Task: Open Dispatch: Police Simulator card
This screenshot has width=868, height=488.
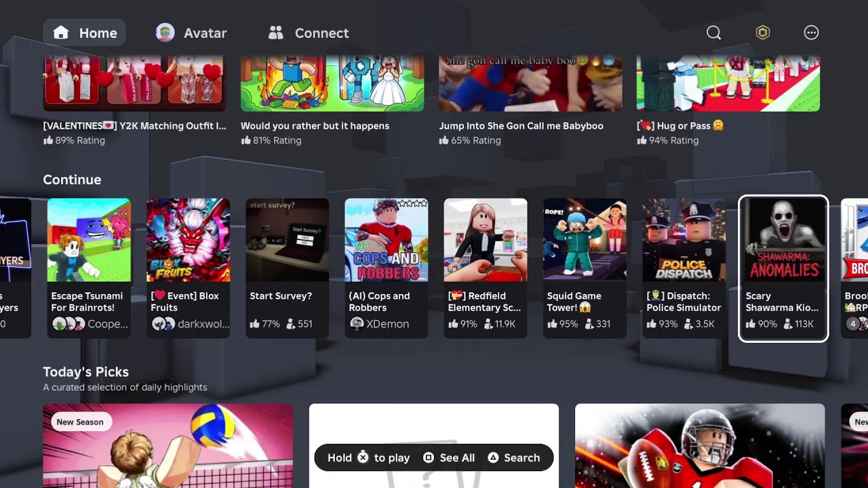Action: tap(684, 268)
